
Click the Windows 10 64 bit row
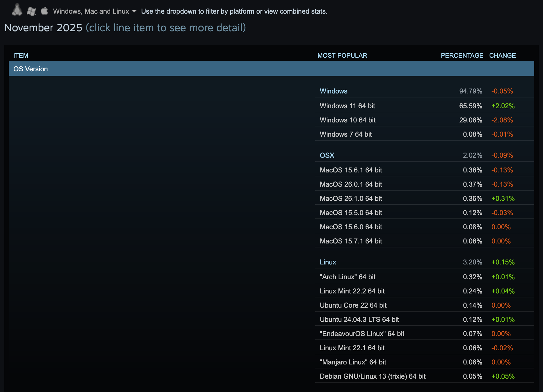point(425,120)
